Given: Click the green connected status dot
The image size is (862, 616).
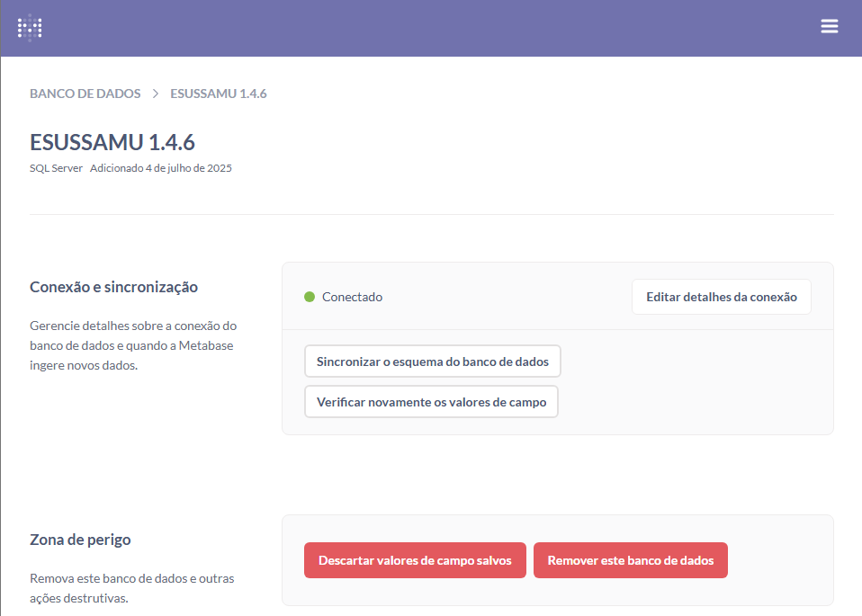Looking at the screenshot, I should point(310,297).
